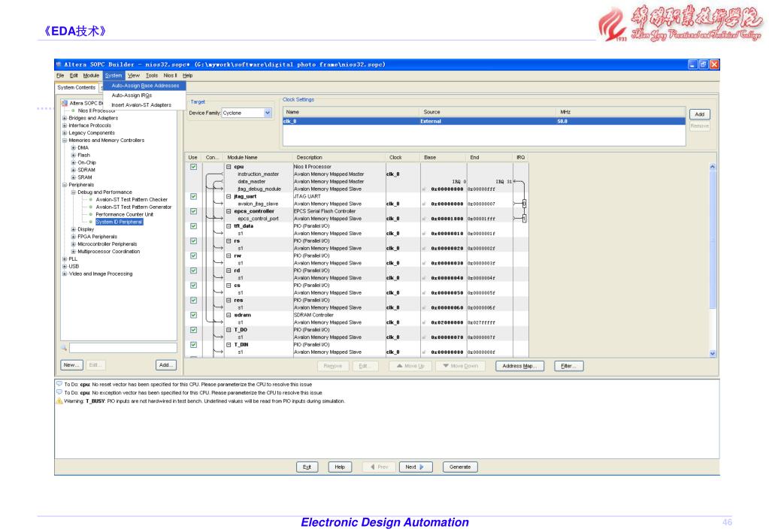Collapse the cpu module row
This screenshot has width=769, height=532.
pos(229,167)
